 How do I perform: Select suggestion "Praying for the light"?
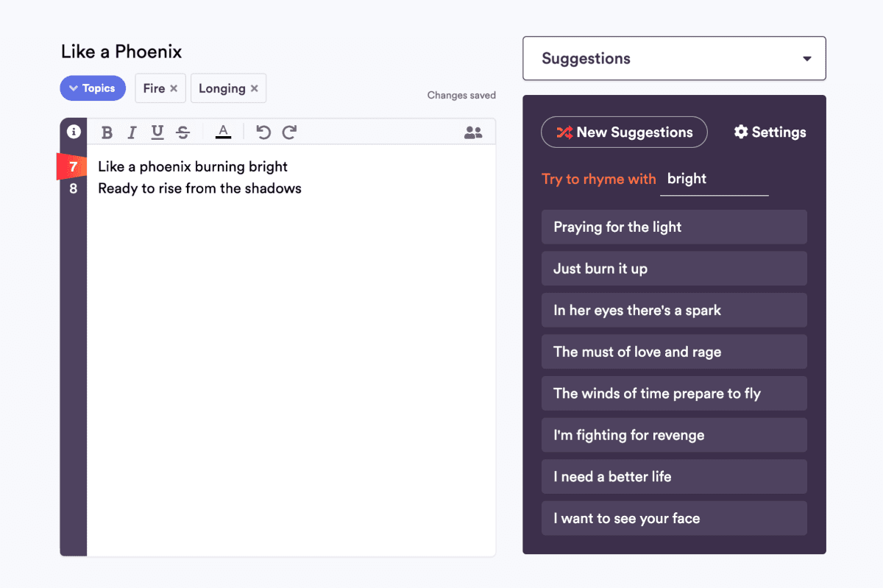674,227
